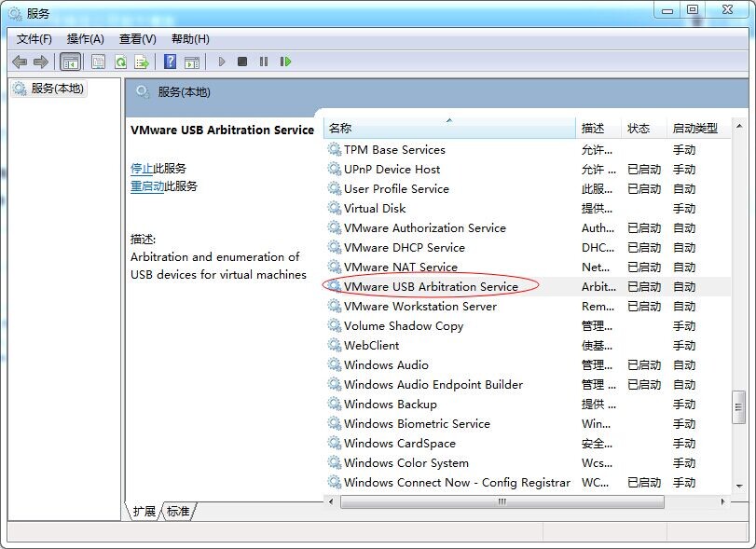The image size is (756, 549).
Task: Click gear icon of Volume Shadow Copy
Action: [334, 325]
